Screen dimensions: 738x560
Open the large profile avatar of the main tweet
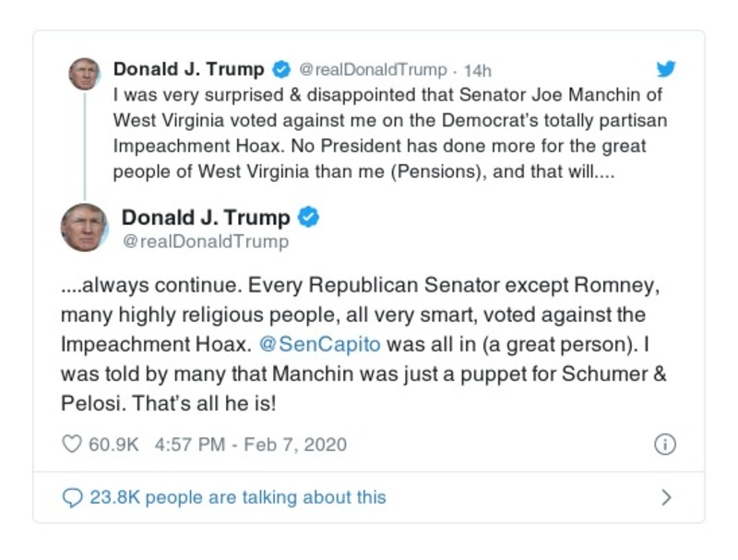85,227
